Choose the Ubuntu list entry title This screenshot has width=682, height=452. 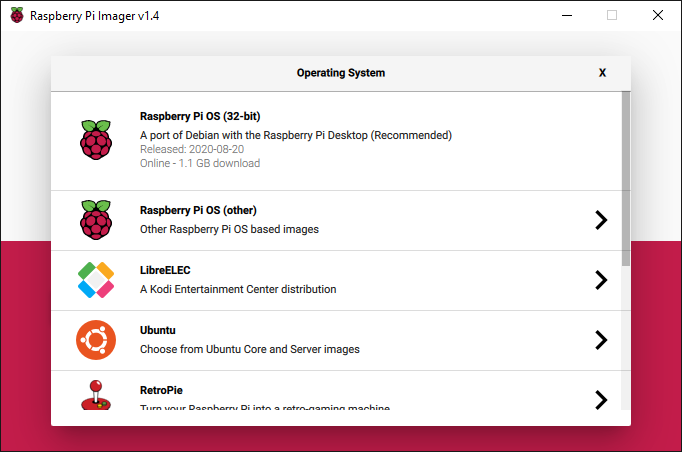point(158,330)
